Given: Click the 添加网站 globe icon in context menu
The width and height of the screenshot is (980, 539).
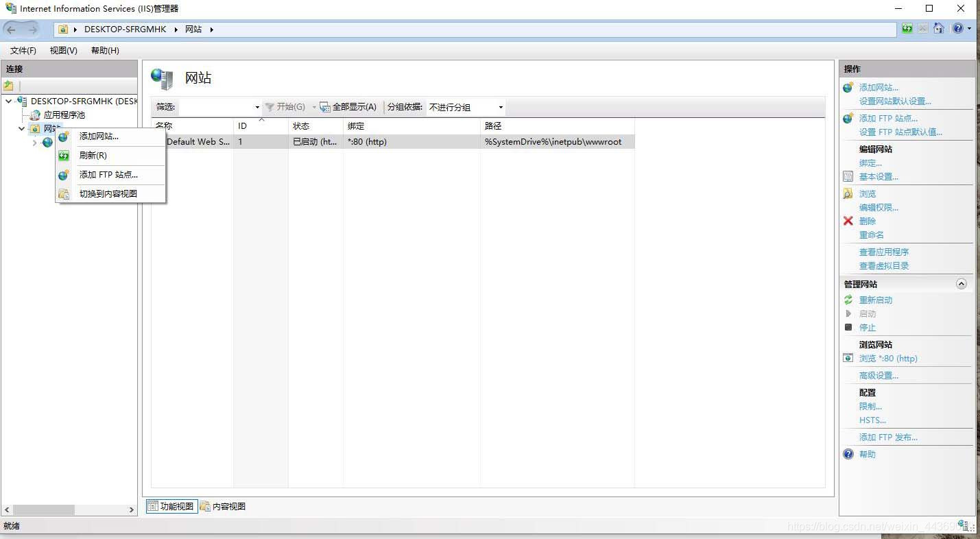Looking at the screenshot, I should [x=64, y=136].
